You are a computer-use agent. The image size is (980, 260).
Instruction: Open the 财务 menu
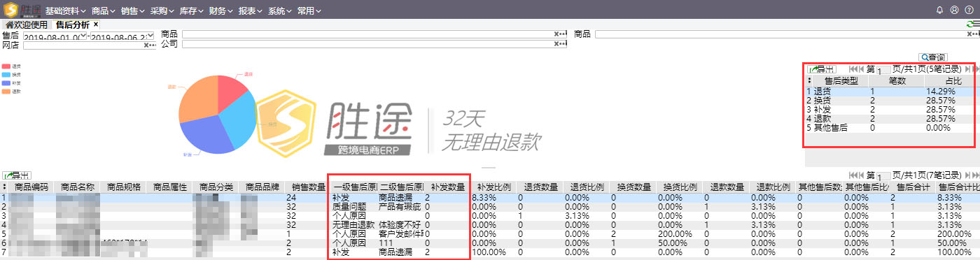pyautogui.click(x=221, y=11)
